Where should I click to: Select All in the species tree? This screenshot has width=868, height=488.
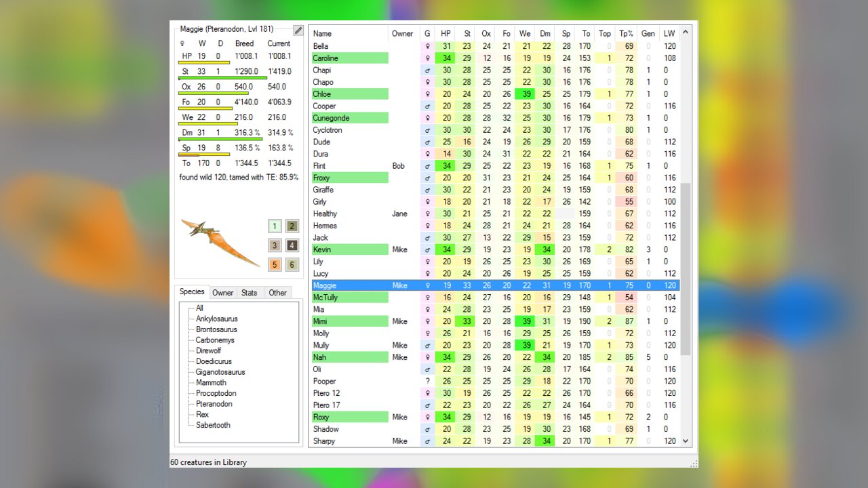[199, 308]
